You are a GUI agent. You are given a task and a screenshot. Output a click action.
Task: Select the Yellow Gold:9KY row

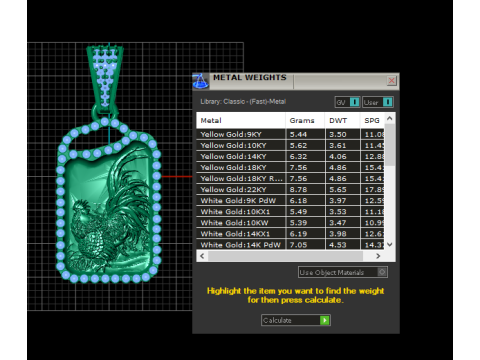click(290, 134)
